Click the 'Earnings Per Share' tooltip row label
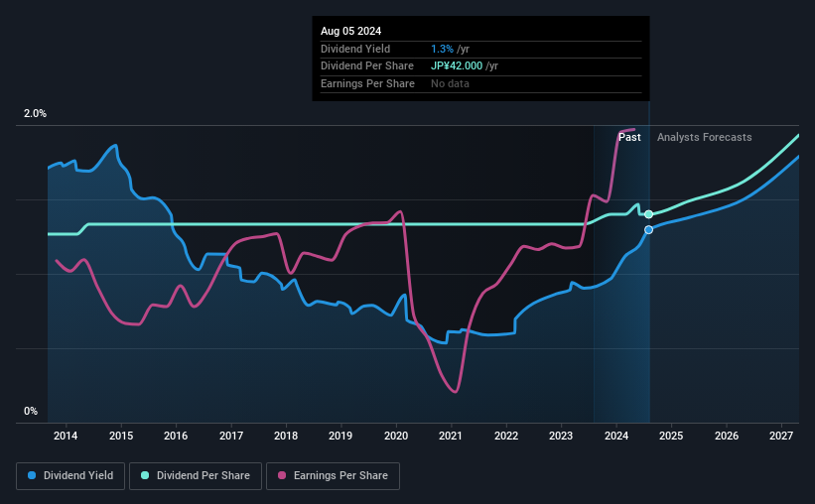This screenshot has height=504, width=815. pos(367,83)
